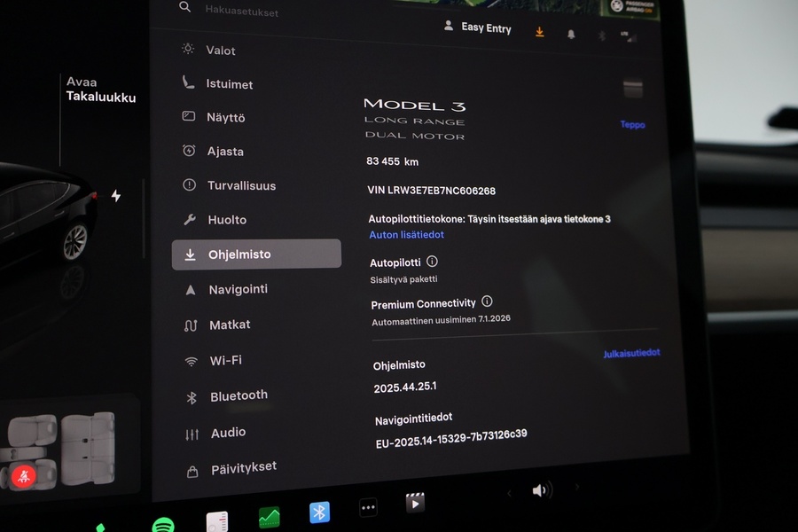Select Istuimet seat settings
Viewport: 798px width, 532px height.
pos(230,83)
